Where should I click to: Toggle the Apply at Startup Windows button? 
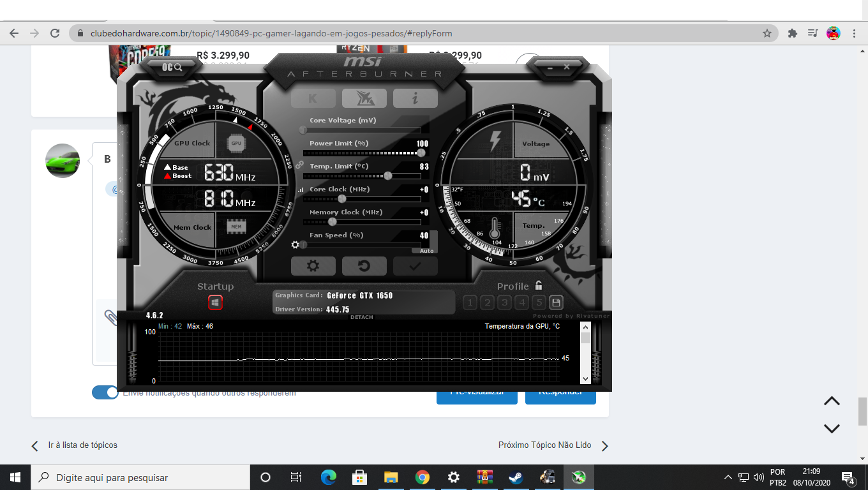pos(216,302)
